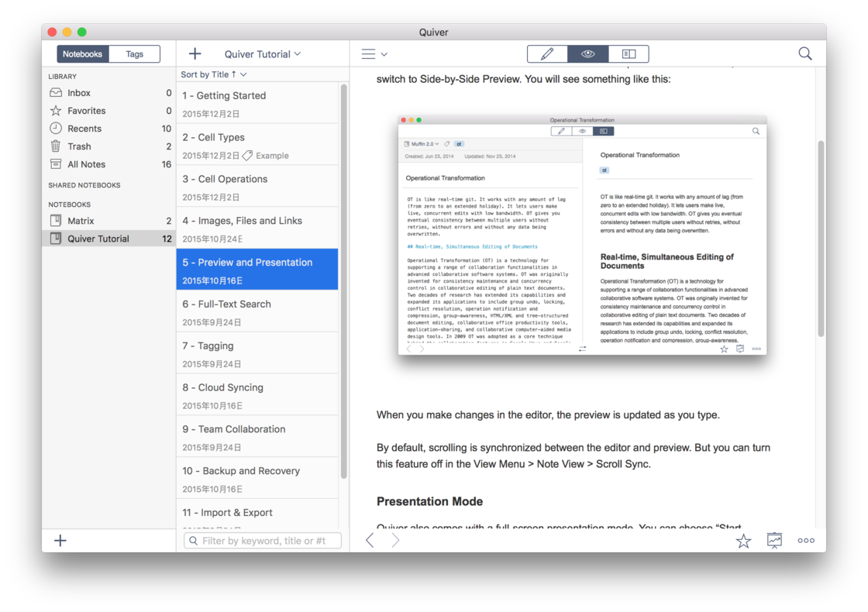Image resolution: width=868 pixels, height=612 pixels.
Task: Add a new notebook with the bottom-left plus icon
Action: (x=60, y=541)
